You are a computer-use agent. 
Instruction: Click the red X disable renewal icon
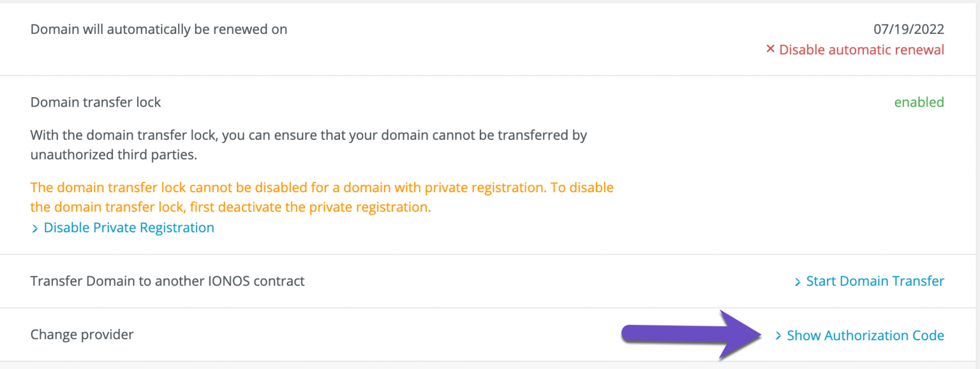click(x=771, y=50)
